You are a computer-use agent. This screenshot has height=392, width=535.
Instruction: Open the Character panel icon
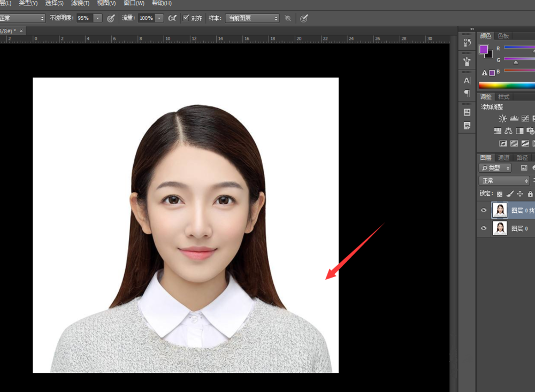pos(467,80)
